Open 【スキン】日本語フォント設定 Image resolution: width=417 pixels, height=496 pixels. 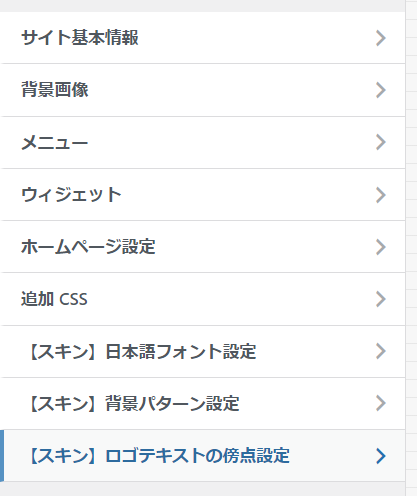click(x=202, y=352)
